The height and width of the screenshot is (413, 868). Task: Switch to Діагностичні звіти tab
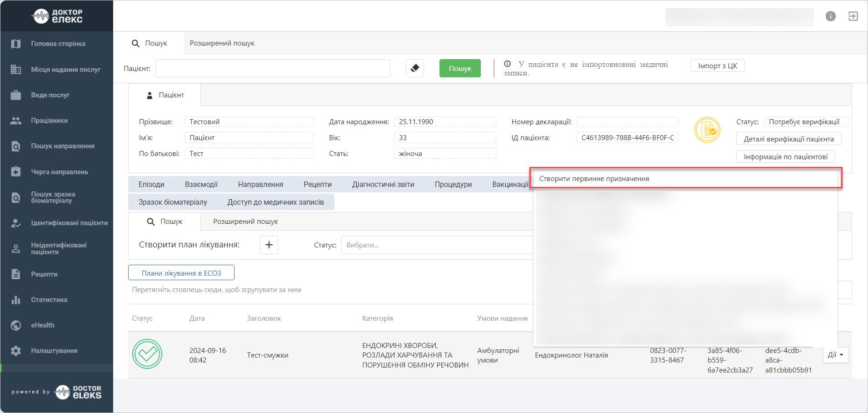[383, 184]
